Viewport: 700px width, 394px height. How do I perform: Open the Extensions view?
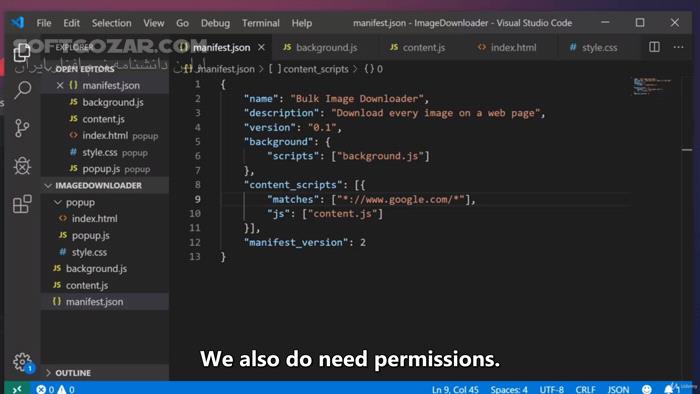[22, 204]
